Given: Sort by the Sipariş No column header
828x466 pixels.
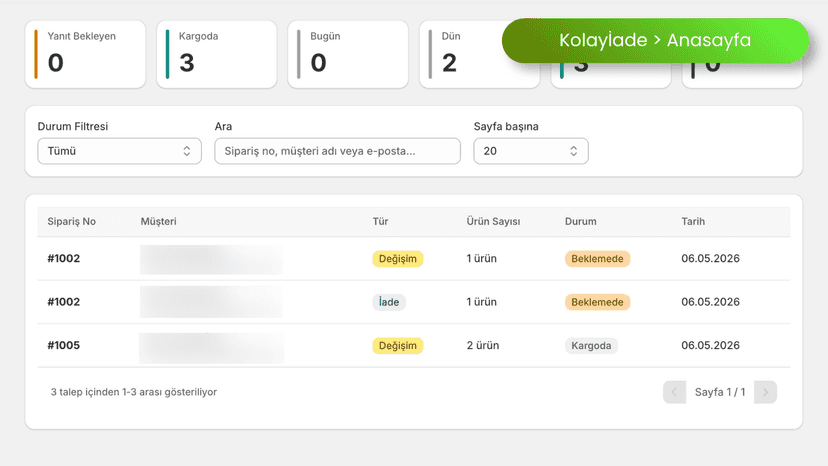Looking at the screenshot, I should (x=71, y=221).
